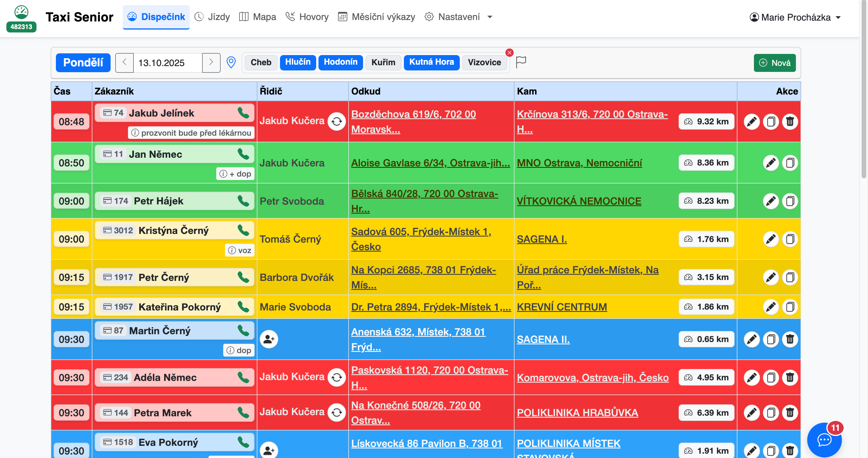
Task: Toggle the Kutná Hora filter
Action: point(431,62)
